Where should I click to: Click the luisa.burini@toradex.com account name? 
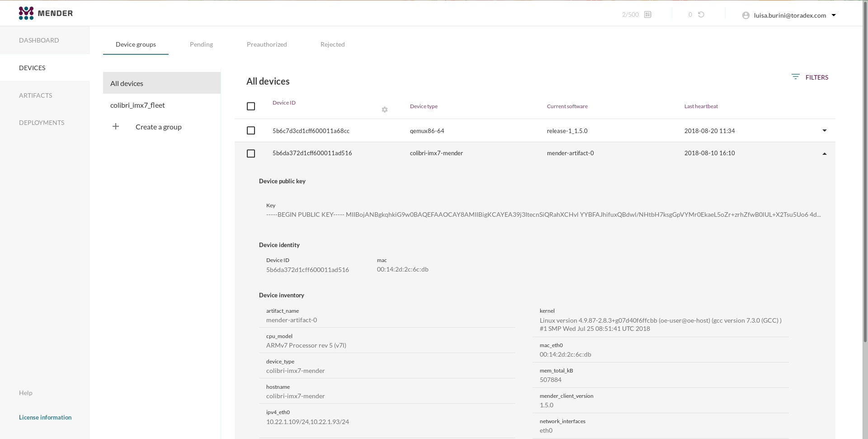tap(790, 15)
